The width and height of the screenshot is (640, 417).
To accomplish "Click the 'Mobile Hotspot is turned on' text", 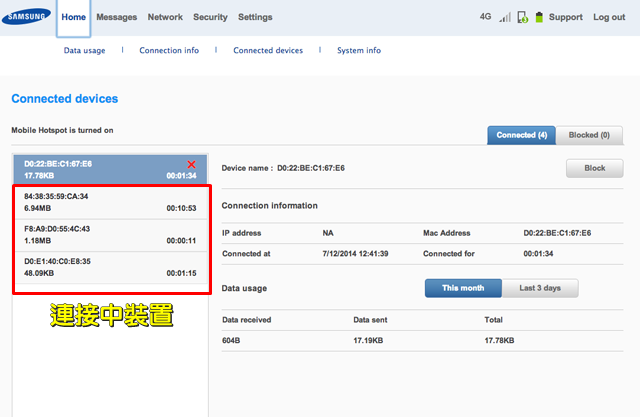I will click(62, 130).
